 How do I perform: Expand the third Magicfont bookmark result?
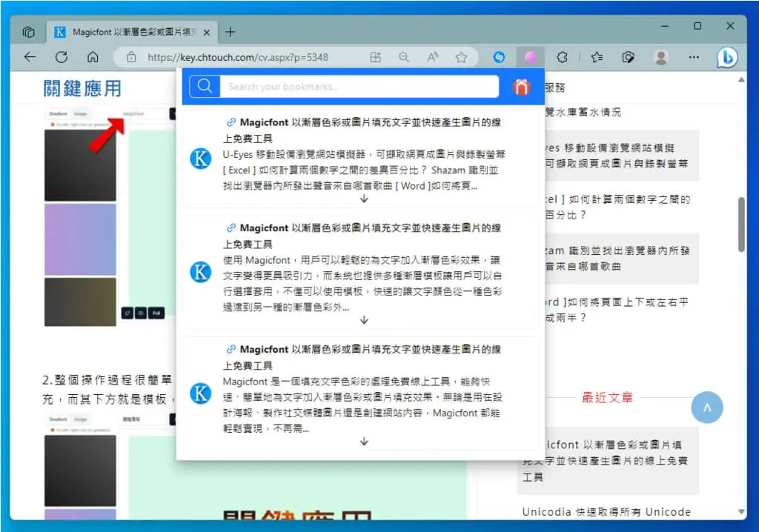[x=365, y=442]
